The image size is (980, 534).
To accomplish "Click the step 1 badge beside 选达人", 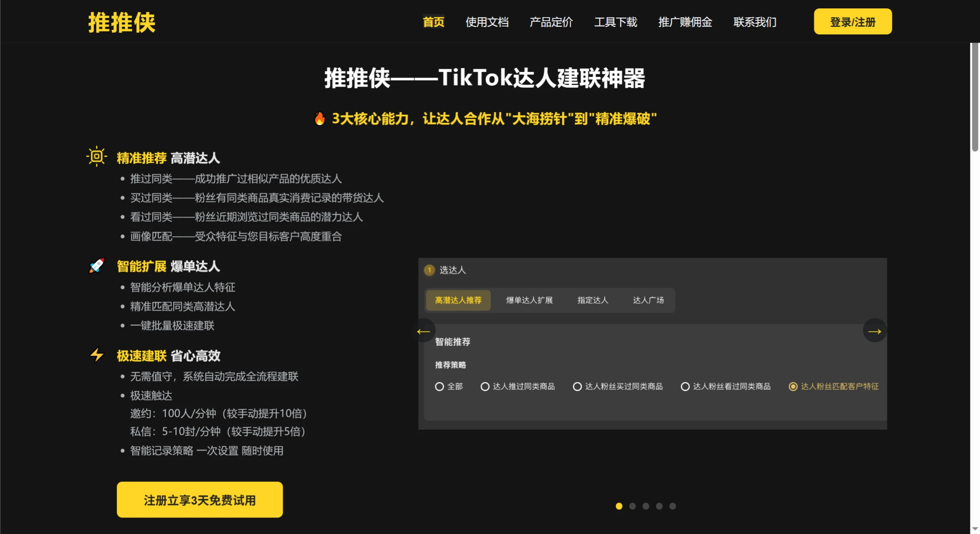I will coord(429,270).
